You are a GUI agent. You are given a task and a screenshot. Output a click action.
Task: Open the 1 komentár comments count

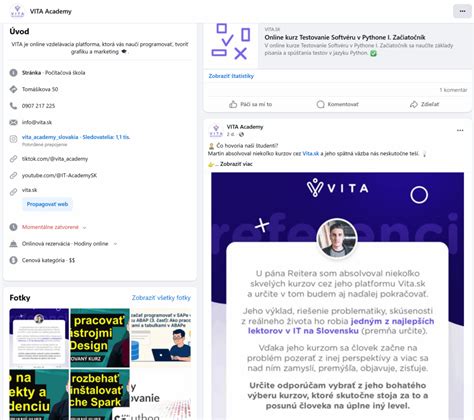(453, 90)
